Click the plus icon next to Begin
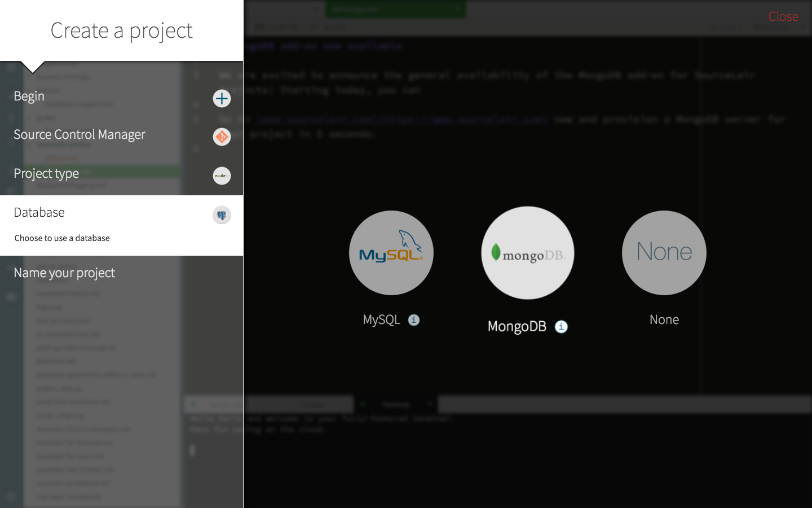This screenshot has width=812, height=508. click(x=222, y=98)
